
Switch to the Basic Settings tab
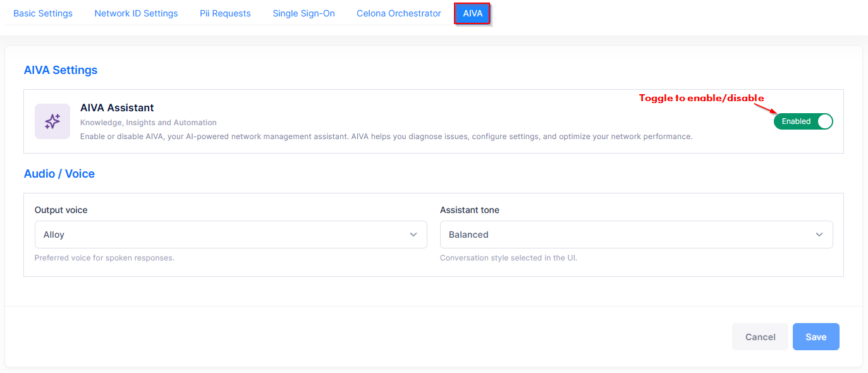click(x=43, y=13)
